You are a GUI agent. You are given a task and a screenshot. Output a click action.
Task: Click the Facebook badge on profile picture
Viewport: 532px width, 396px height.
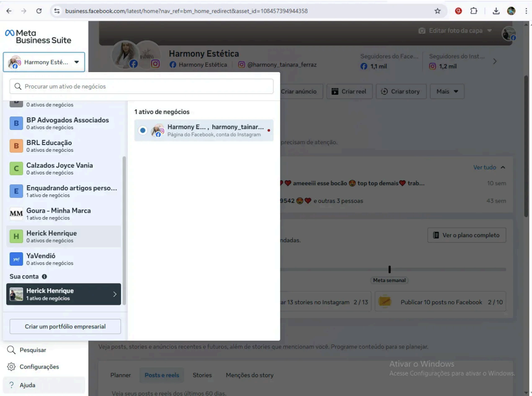[x=133, y=64]
